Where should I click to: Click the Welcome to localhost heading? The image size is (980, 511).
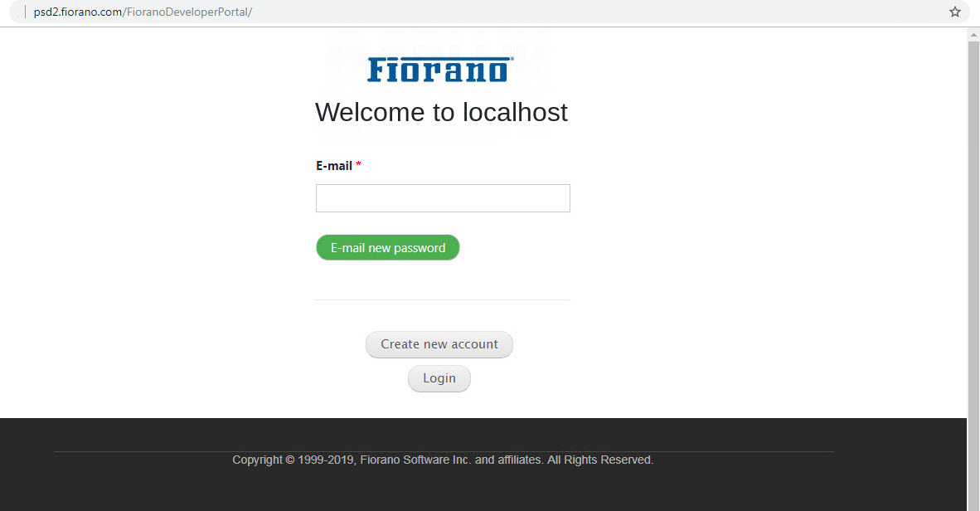[x=441, y=113]
